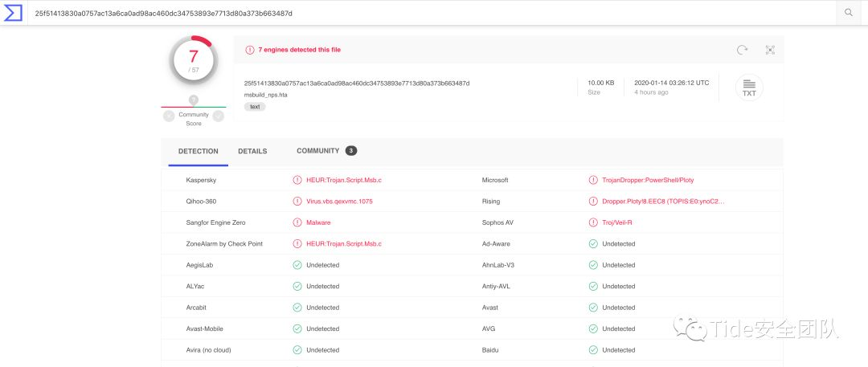The height and width of the screenshot is (367, 868).
Task: Click the msbuild_nps.hta file name
Action: click(266, 95)
